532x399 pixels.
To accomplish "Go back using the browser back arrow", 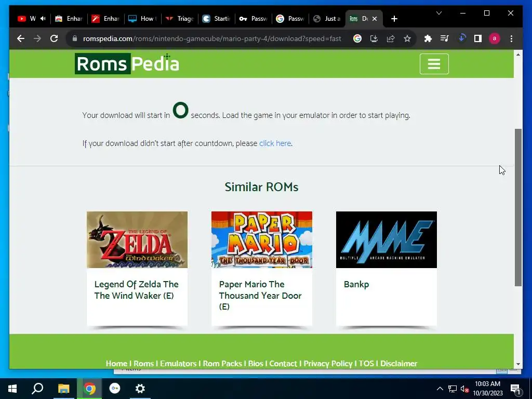I will click(x=21, y=38).
